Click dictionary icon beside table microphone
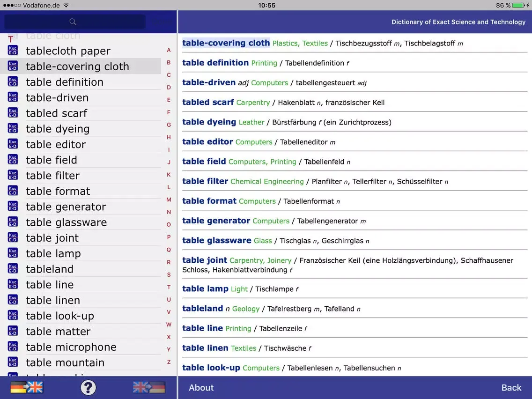Screen dimensions: 532x399 click(x=13, y=347)
